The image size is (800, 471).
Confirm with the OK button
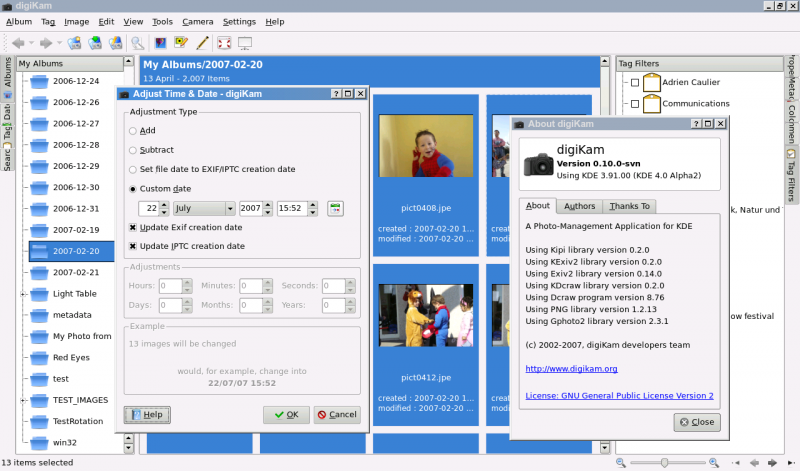pyautogui.click(x=286, y=415)
